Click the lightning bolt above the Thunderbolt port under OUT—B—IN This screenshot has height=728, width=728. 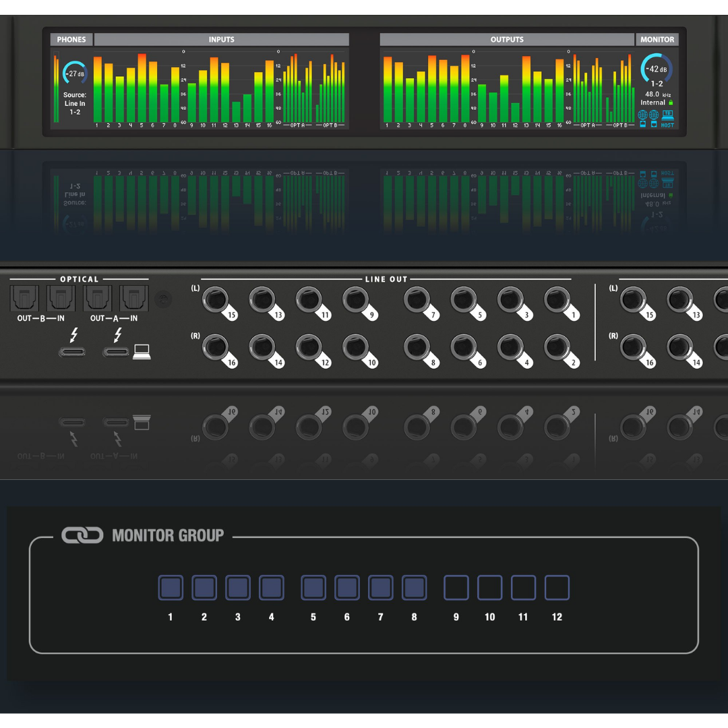pyautogui.click(x=73, y=335)
